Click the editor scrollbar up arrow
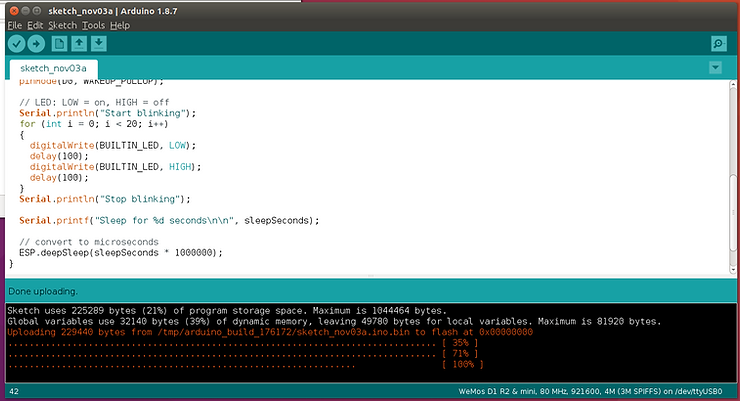Viewport: 740px width, 401px height. coord(733,84)
